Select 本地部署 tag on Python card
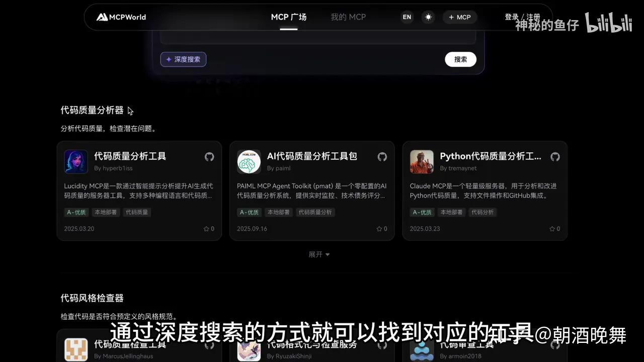 [x=451, y=212]
